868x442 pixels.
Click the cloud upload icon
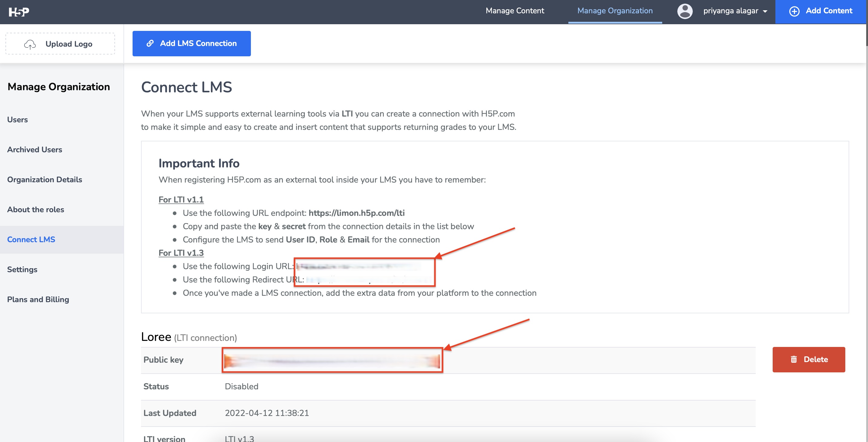click(30, 44)
